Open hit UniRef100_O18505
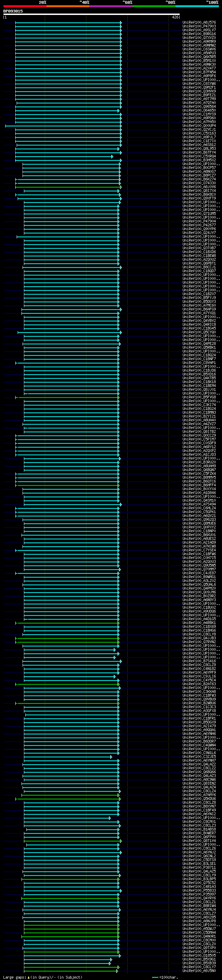The height and width of the screenshot is (980, 222). 199,955
